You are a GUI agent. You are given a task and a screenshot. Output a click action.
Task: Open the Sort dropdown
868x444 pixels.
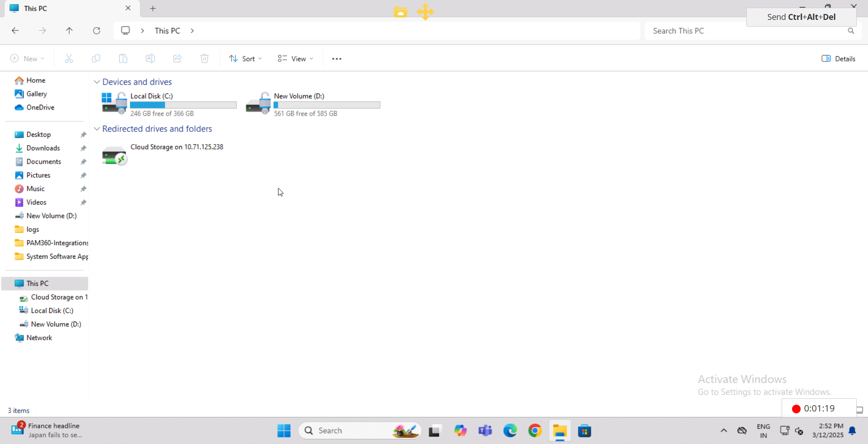pyautogui.click(x=245, y=58)
